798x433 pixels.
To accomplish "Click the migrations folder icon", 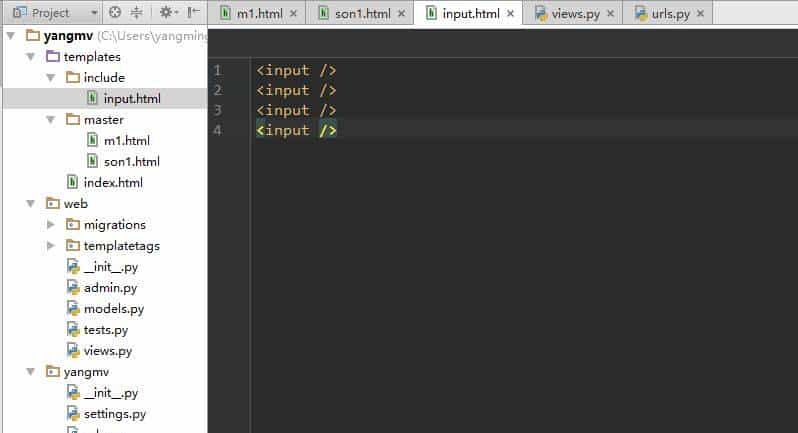I will point(73,224).
